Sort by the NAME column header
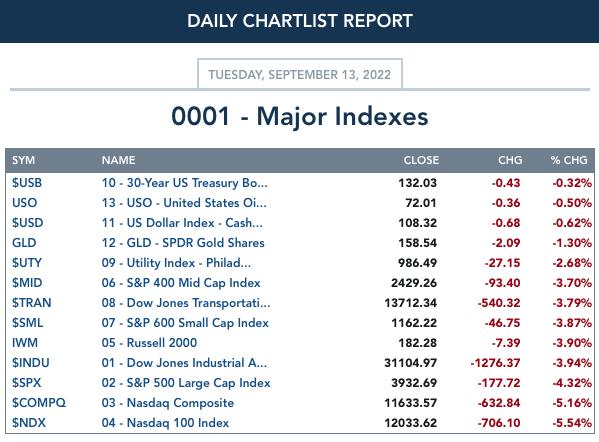Screen dimensions: 599x442 (118, 160)
